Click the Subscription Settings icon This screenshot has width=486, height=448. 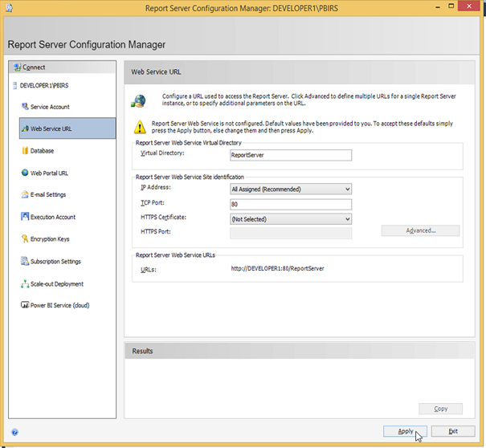click(25, 261)
